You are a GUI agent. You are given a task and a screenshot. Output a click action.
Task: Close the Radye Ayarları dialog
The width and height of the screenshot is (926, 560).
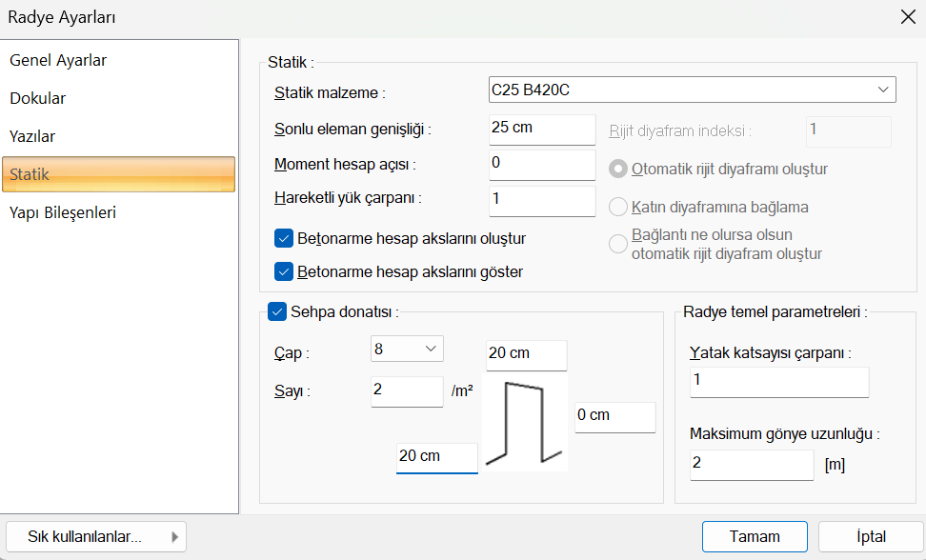[x=907, y=16]
